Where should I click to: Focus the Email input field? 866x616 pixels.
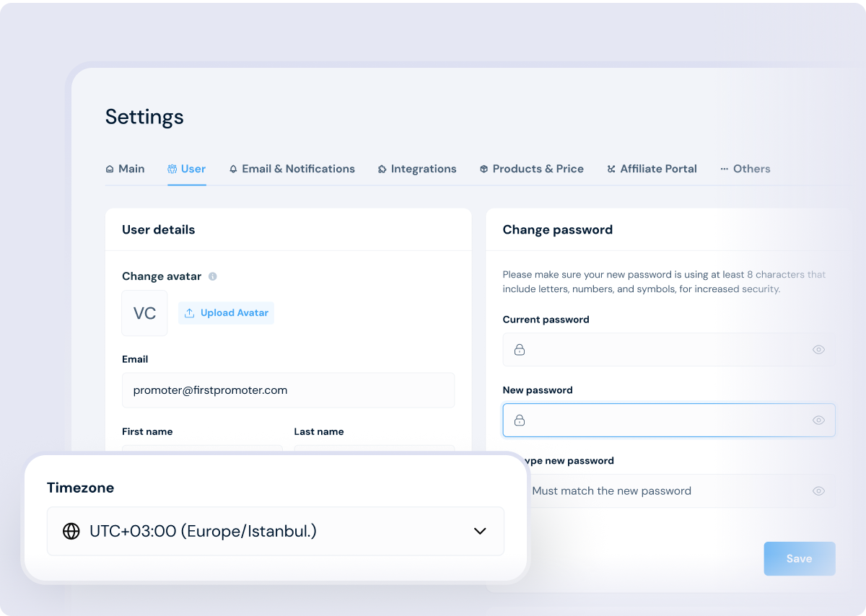(x=288, y=390)
